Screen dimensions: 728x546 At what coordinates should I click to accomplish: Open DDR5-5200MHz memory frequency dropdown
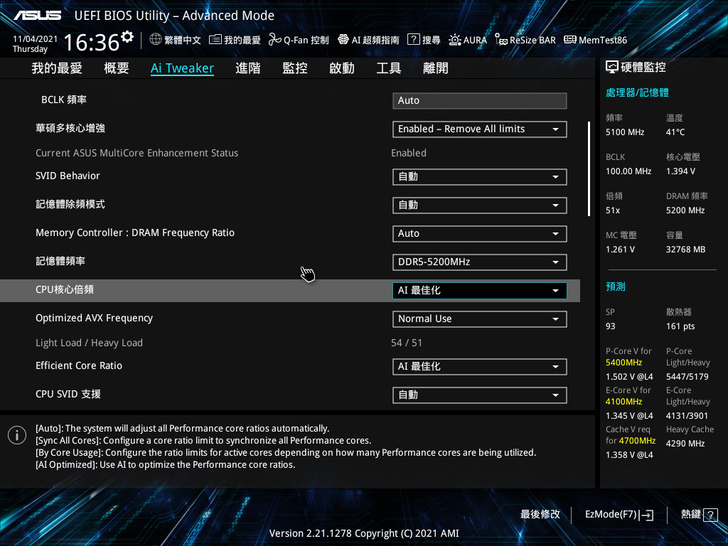point(480,262)
